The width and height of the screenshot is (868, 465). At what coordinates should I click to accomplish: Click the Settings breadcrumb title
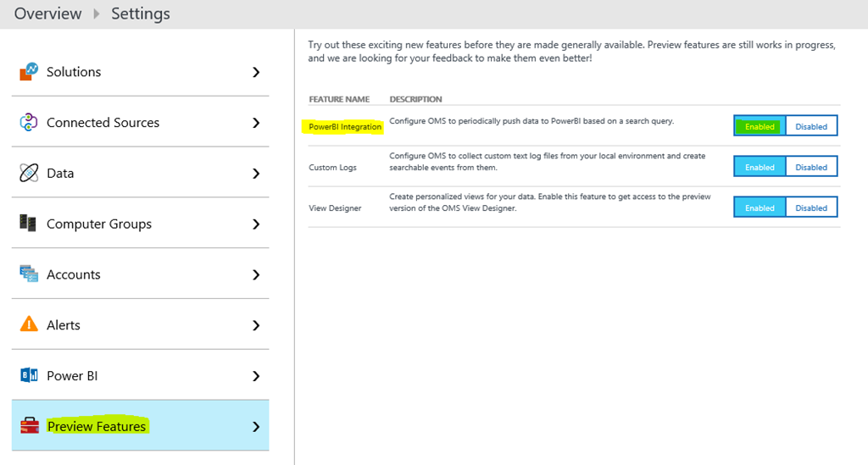[x=141, y=14]
